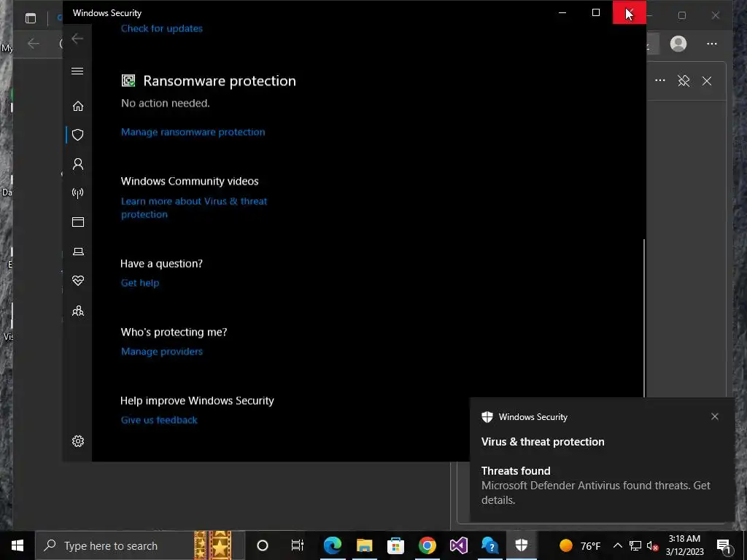Open Device performance & health heart icon
The height and width of the screenshot is (560, 747).
click(x=77, y=281)
